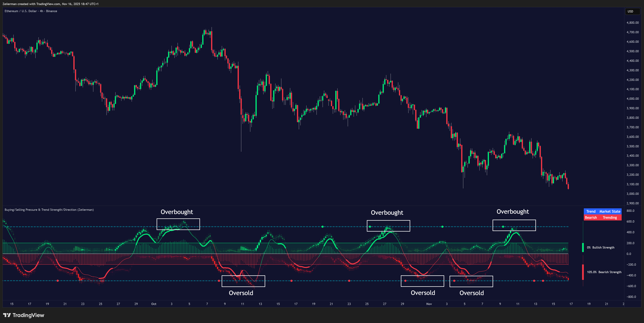Click the 4,600.00 price axis label
644x323 pixels.
pyautogui.click(x=633, y=42)
